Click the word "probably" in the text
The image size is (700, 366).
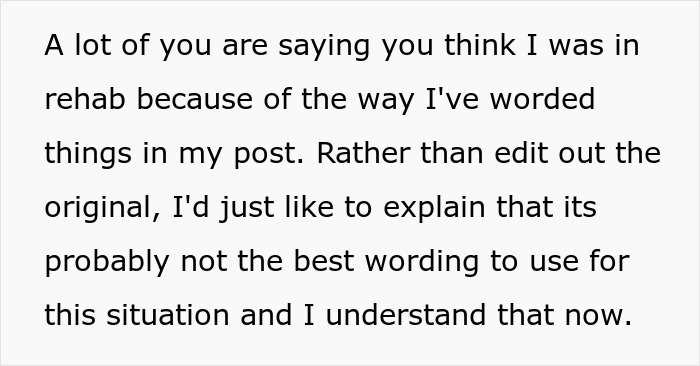[107, 263]
